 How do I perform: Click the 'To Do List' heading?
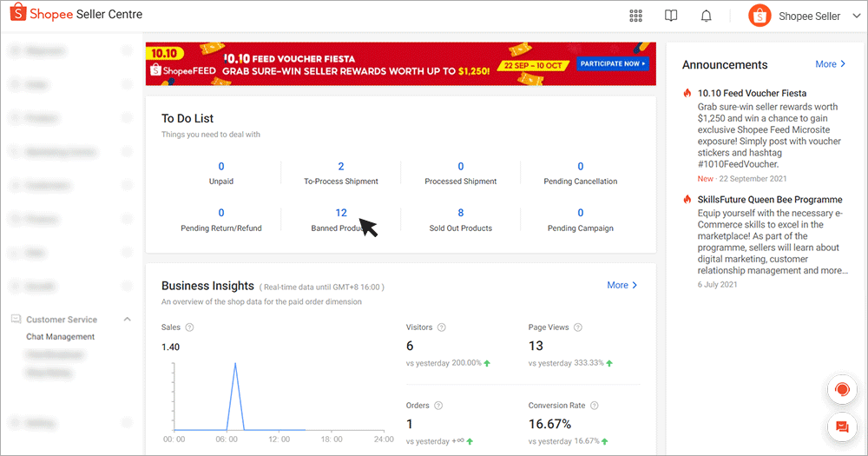click(x=187, y=119)
